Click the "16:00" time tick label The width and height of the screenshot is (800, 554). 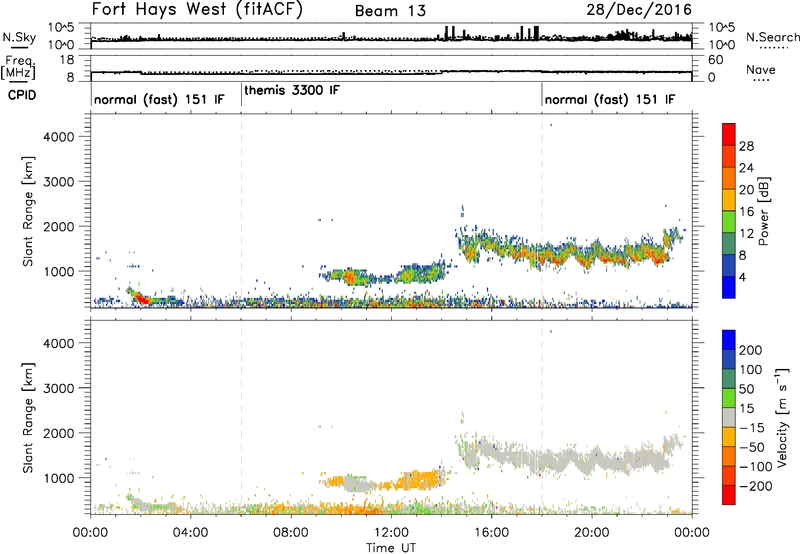(491, 533)
